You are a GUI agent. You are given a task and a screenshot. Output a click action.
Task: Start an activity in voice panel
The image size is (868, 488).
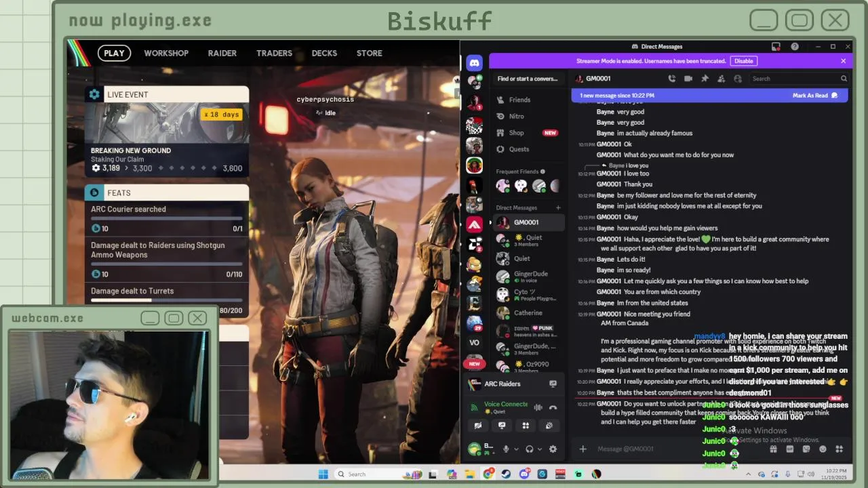(526, 426)
